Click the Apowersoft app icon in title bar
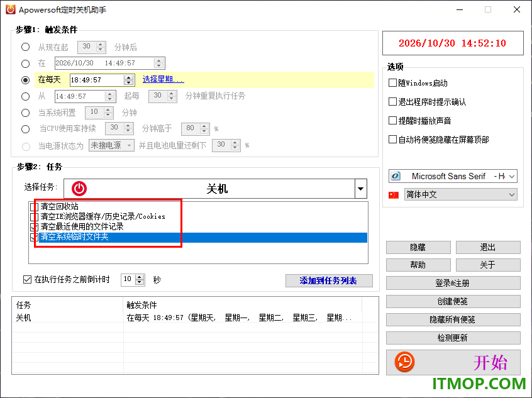Image resolution: width=532 pixels, height=398 pixels. [11, 9]
